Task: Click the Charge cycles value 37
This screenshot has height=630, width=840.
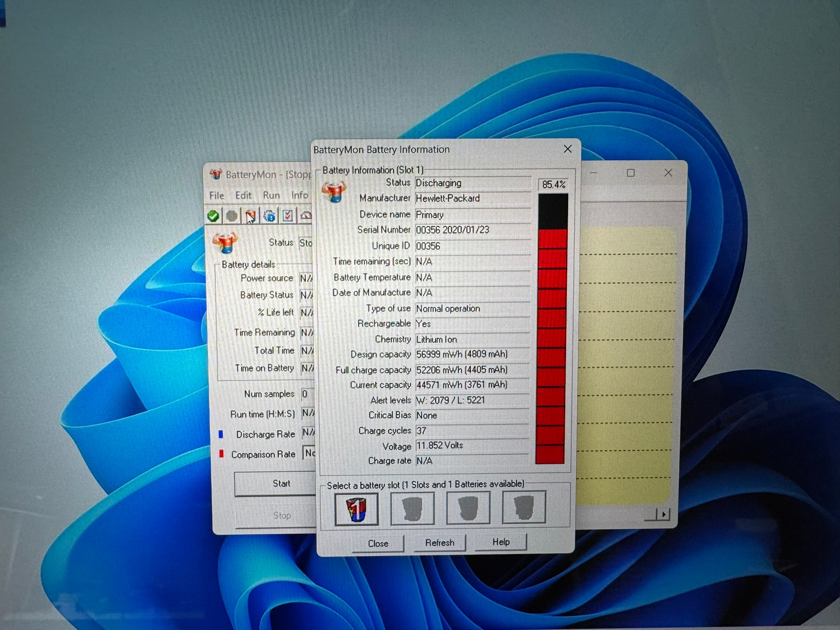Action: pos(472,431)
